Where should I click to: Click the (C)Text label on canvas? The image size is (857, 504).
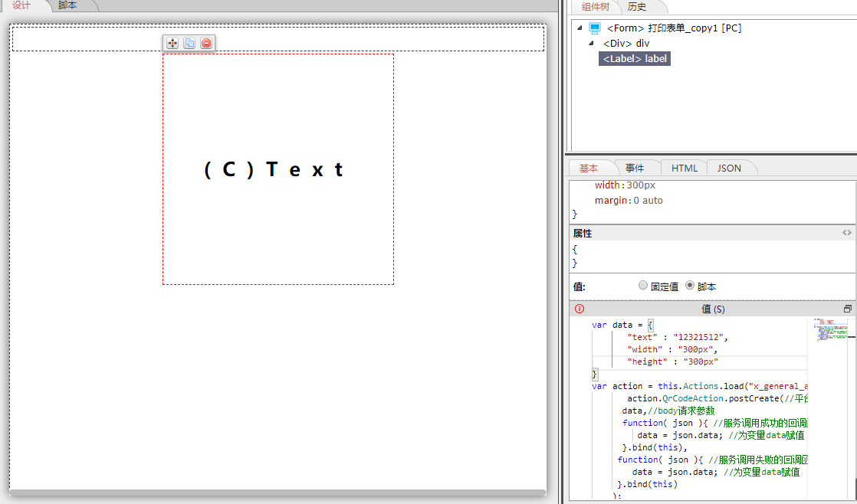274,170
